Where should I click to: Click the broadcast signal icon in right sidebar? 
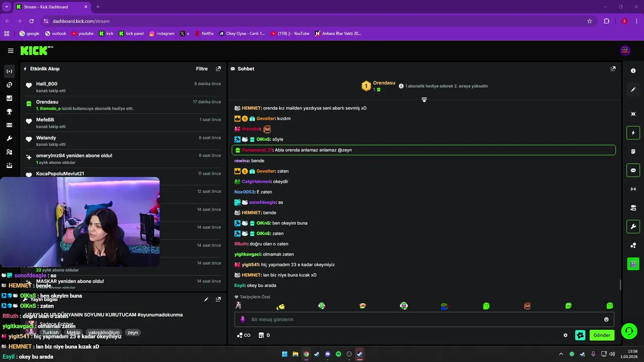coord(633,189)
